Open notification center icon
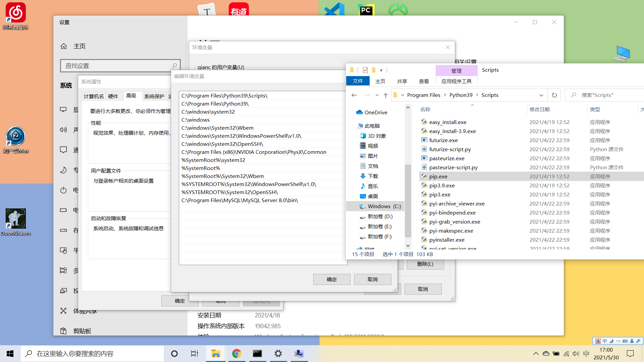 (x=630, y=354)
